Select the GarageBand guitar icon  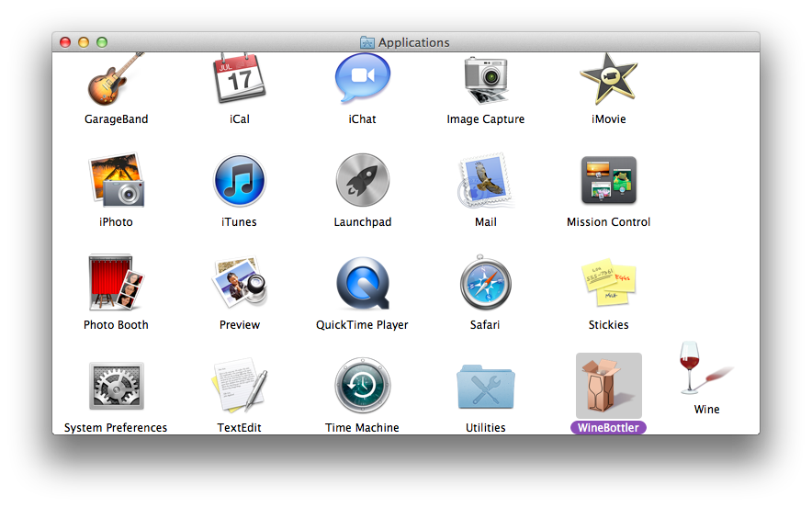pos(116,79)
